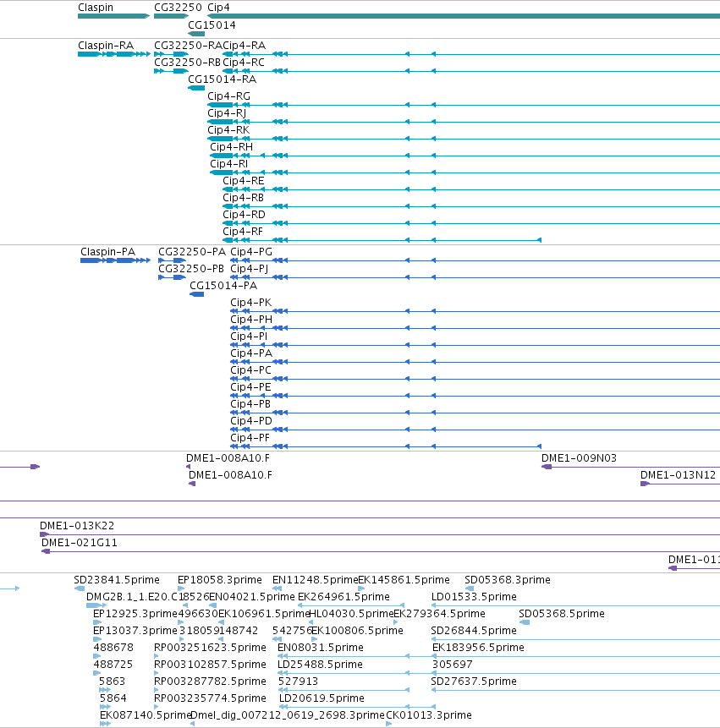Click the Cip4-RG transcript label
Image resolution: width=720 pixels, height=728 pixels.
229,96
